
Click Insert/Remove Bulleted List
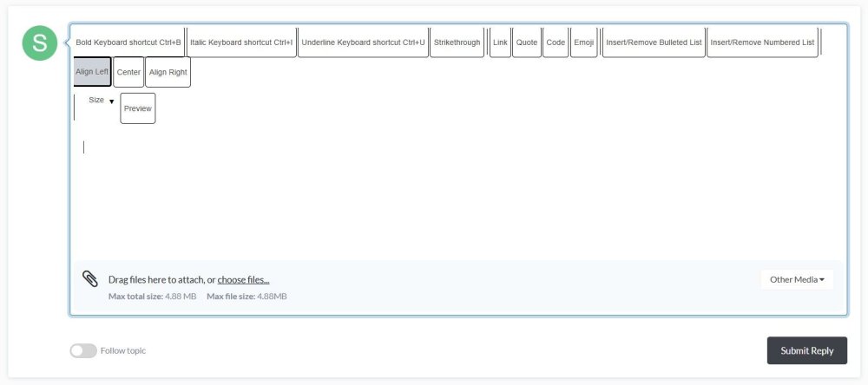click(654, 42)
